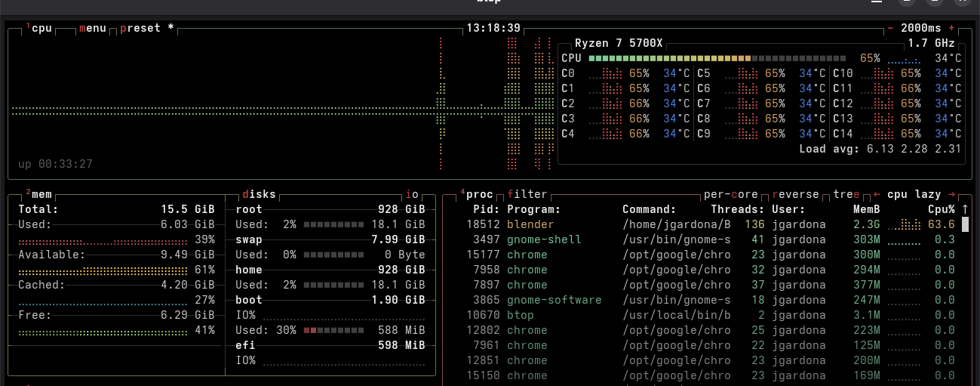Click the uptime 00:33:27 text

(55, 164)
